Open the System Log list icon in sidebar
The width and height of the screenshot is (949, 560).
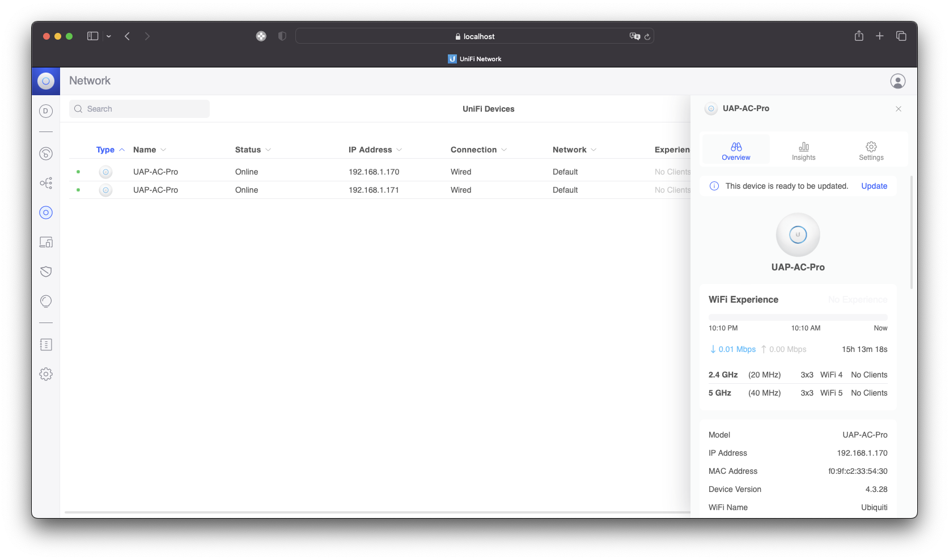coord(46,345)
